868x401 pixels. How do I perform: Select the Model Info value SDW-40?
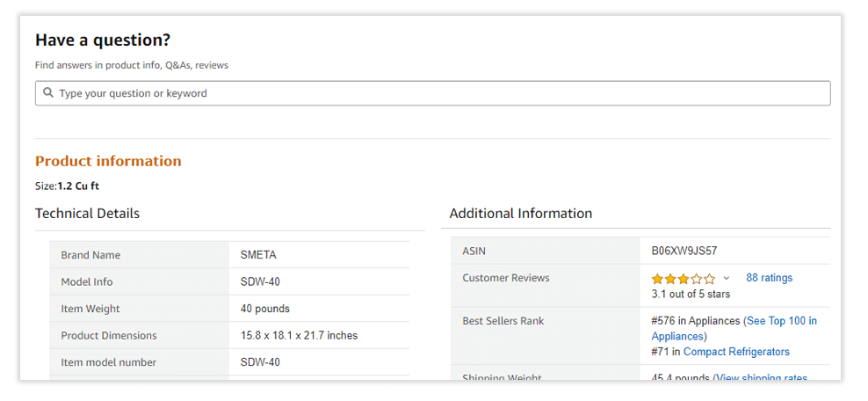[x=260, y=282]
